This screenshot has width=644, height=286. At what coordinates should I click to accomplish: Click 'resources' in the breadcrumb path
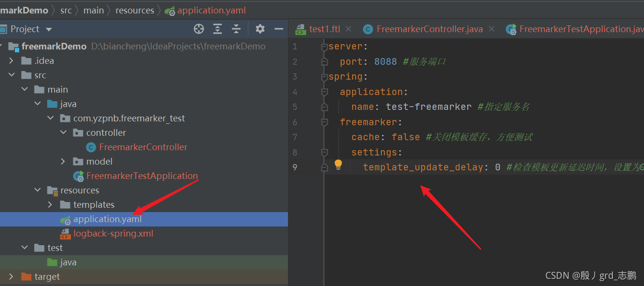pyautogui.click(x=135, y=11)
